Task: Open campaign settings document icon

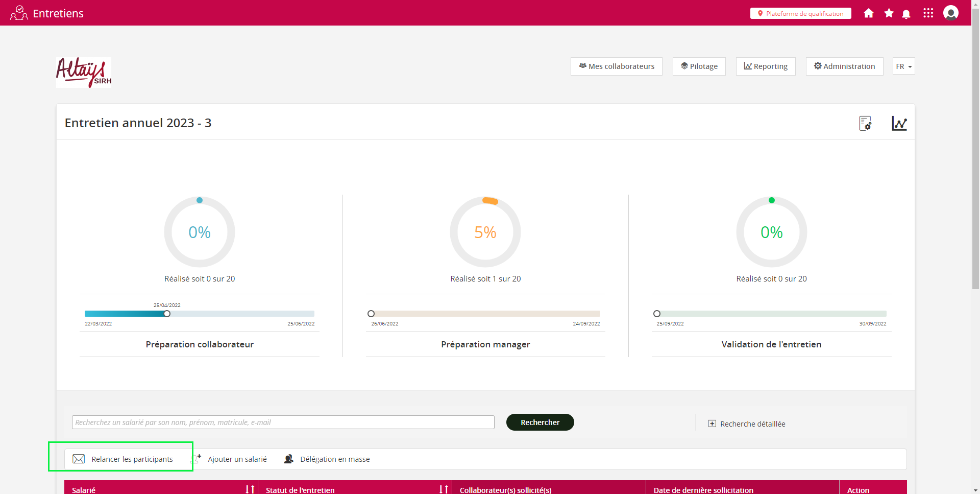Action: [865, 123]
